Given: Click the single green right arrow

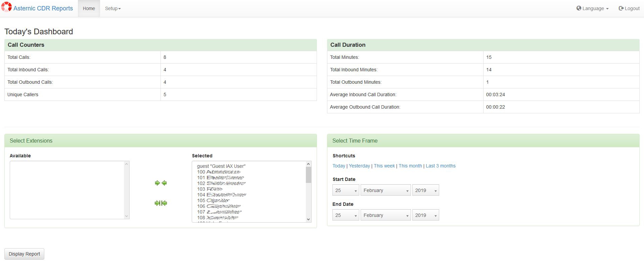Looking at the screenshot, I should click(157, 183).
